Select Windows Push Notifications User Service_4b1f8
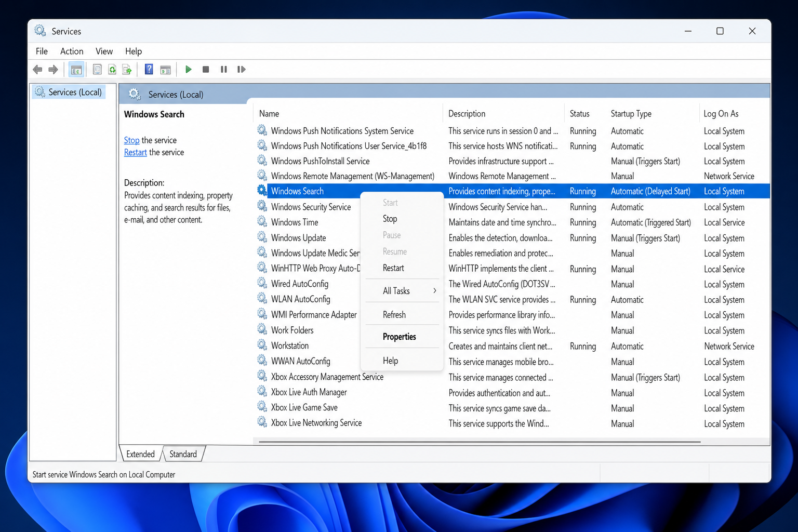 [x=512, y=146]
